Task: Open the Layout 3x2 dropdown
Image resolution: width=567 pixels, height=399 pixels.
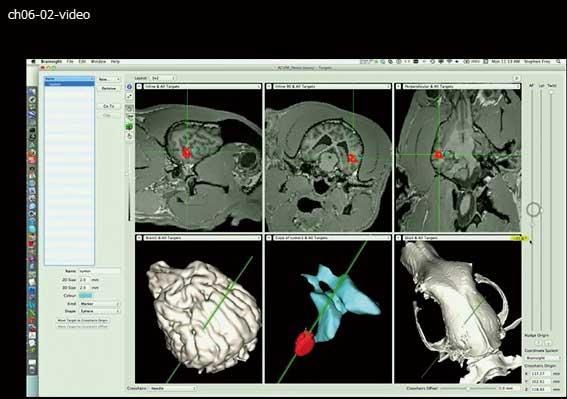Action: 163,78
